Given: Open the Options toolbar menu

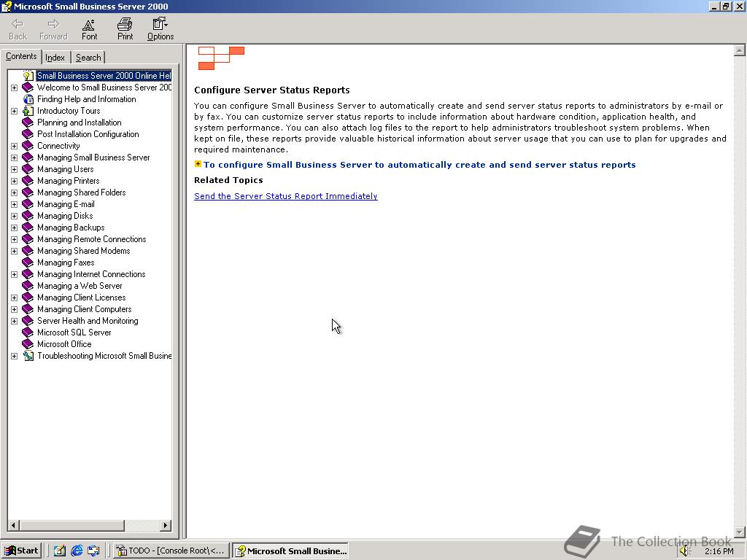Looking at the screenshot, I should tap(160, 29).
